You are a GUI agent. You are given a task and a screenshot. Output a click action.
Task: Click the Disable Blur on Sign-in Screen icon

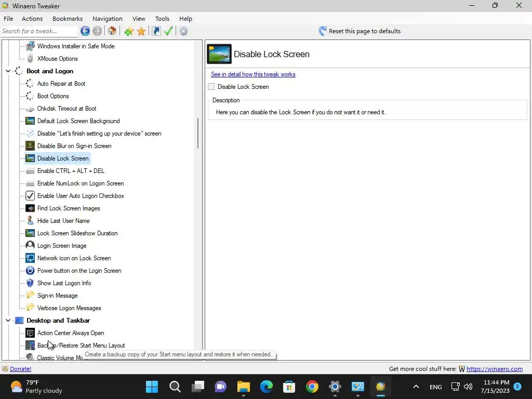30,146
